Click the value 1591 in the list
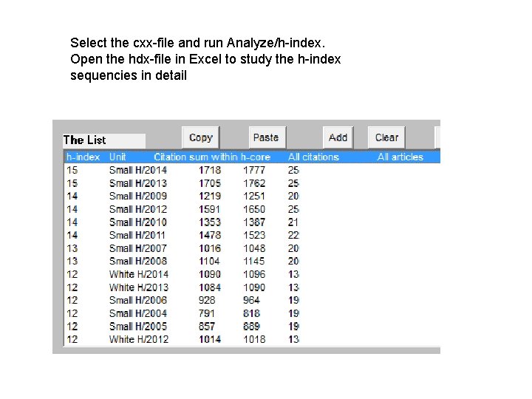This screenshot has height=399, width=532. tap(210, 209)
